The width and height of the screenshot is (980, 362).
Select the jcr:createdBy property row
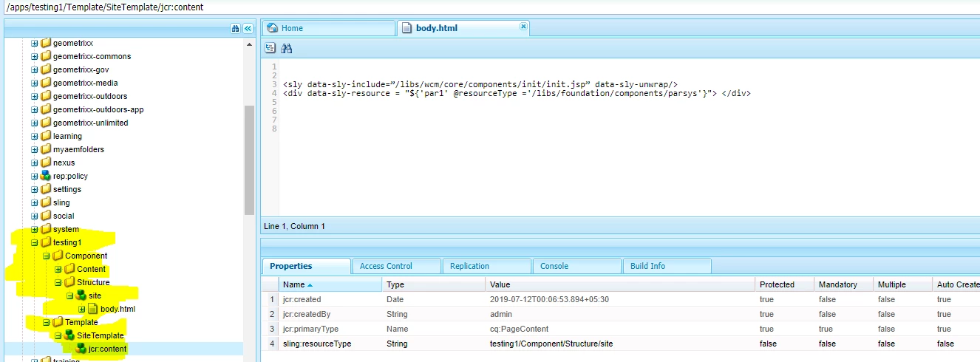pyautogui.click(x=621, y=314)
